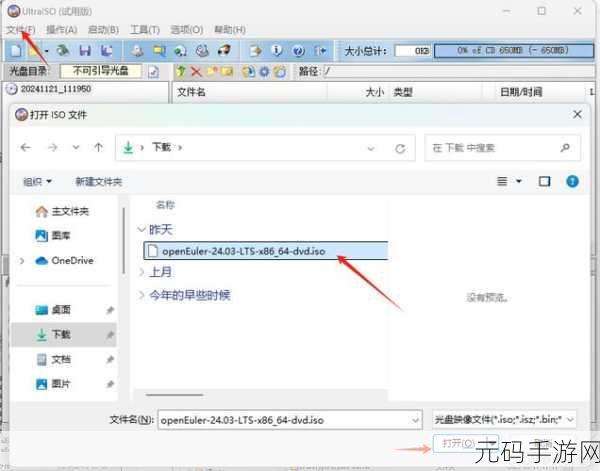This screenshot has width=600, height=471.
Task: Click the clock-like icon after the gear
Action: pyautogui.click(x=280, y=72)
